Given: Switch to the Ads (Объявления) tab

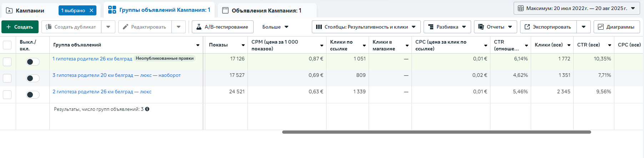Looking at the screenshot, I should click(x=266, y=10).
